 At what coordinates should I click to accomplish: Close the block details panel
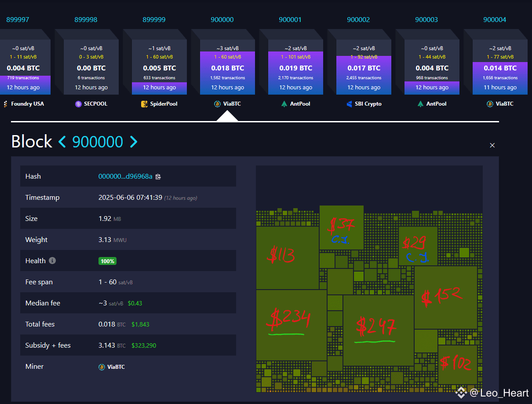[492, 145]
